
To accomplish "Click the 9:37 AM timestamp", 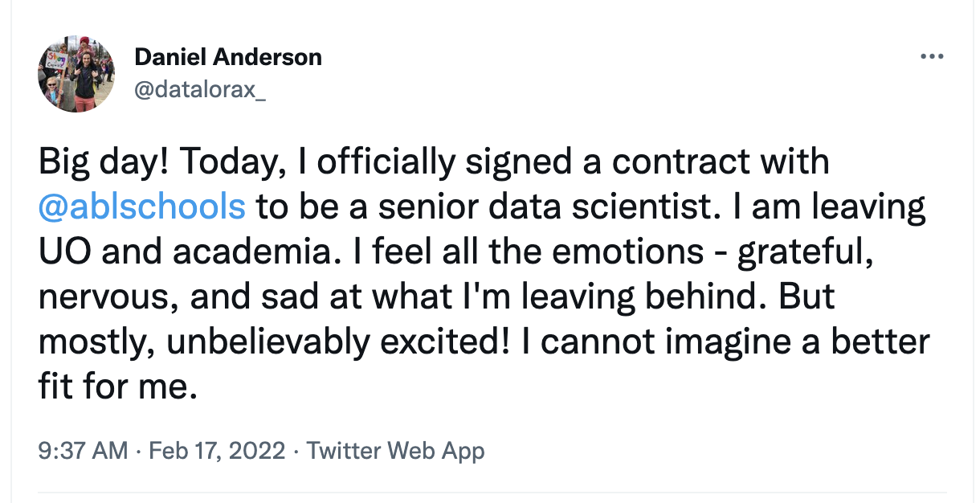I will coord(83,451).
